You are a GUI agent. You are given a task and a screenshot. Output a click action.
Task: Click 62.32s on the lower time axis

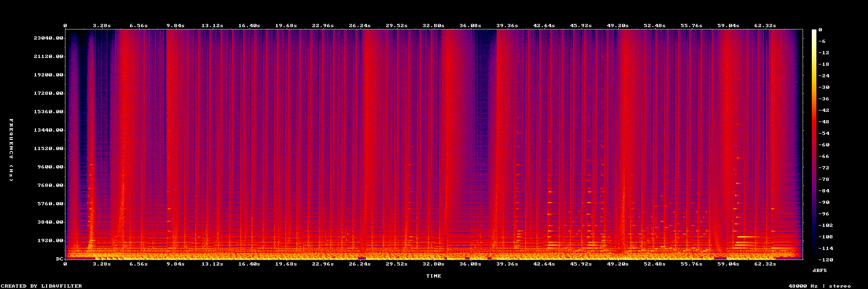765,264
